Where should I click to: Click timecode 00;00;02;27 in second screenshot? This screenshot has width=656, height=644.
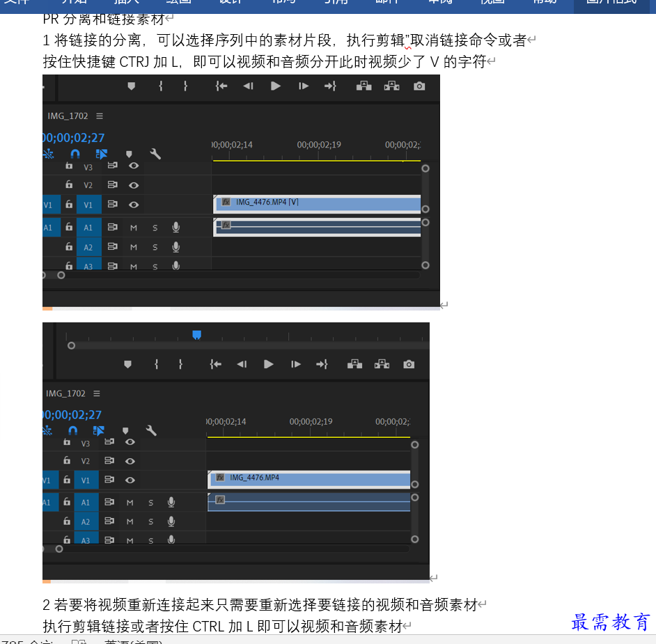pyautogui.click(x=72, y=415)
